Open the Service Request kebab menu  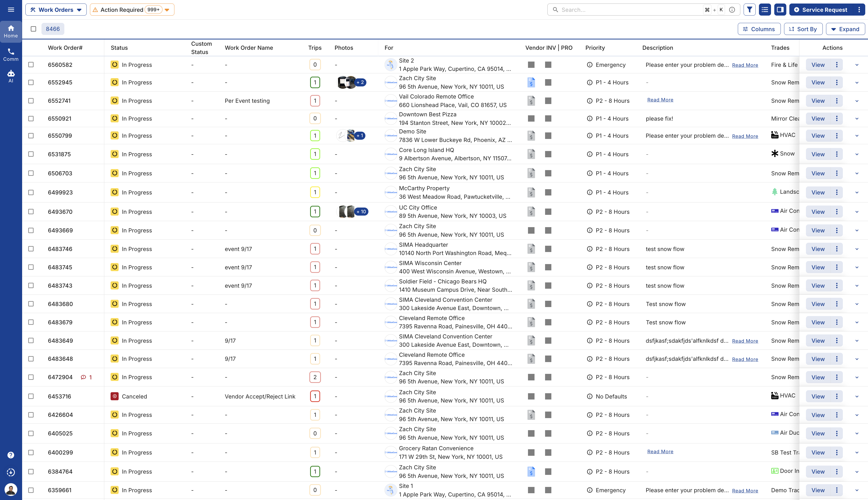tap(859, 10)
